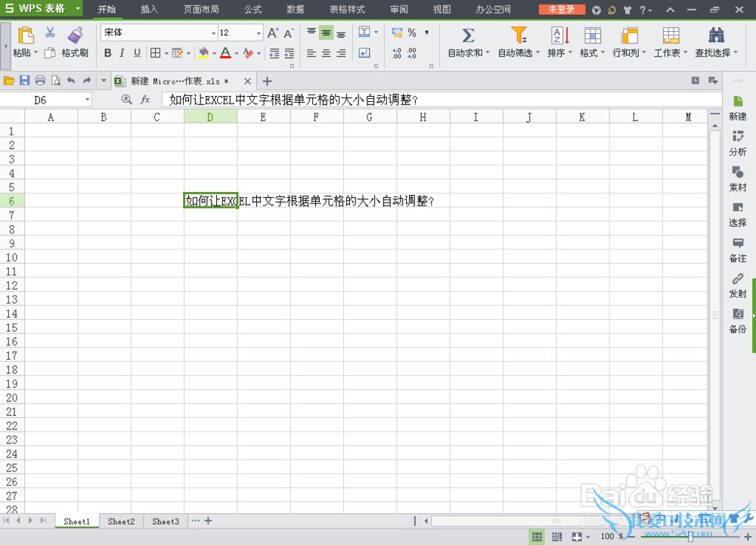Screen dimensions: 756x545
Task: Click the AutoSum (自动求和) sigma icon
Action: tap(468, 36)
